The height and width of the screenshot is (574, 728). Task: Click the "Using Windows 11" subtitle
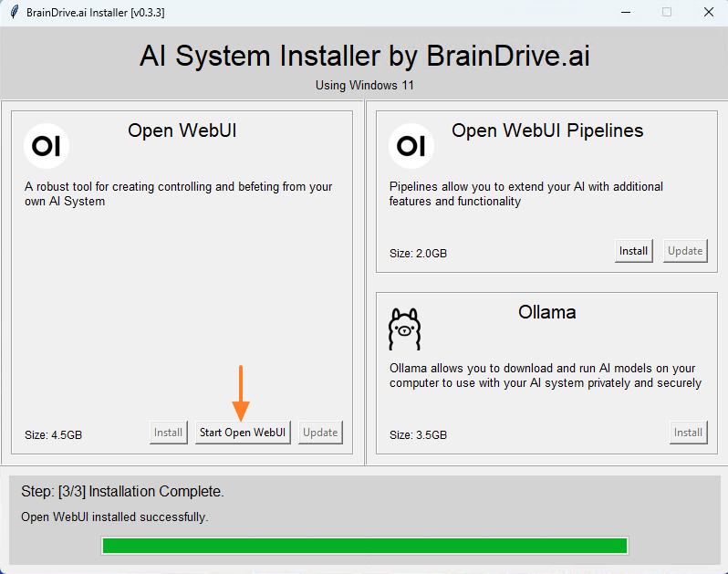click(x=364, y=85)
